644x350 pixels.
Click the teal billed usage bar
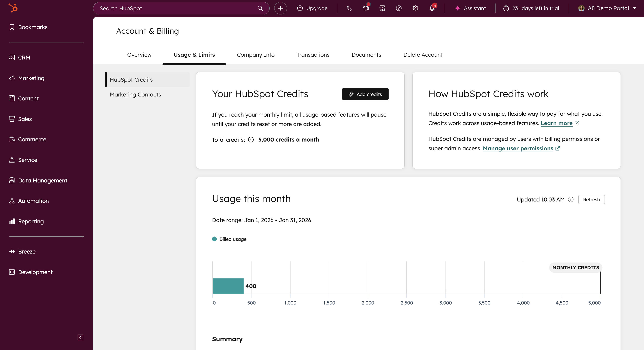pos(228,286)
